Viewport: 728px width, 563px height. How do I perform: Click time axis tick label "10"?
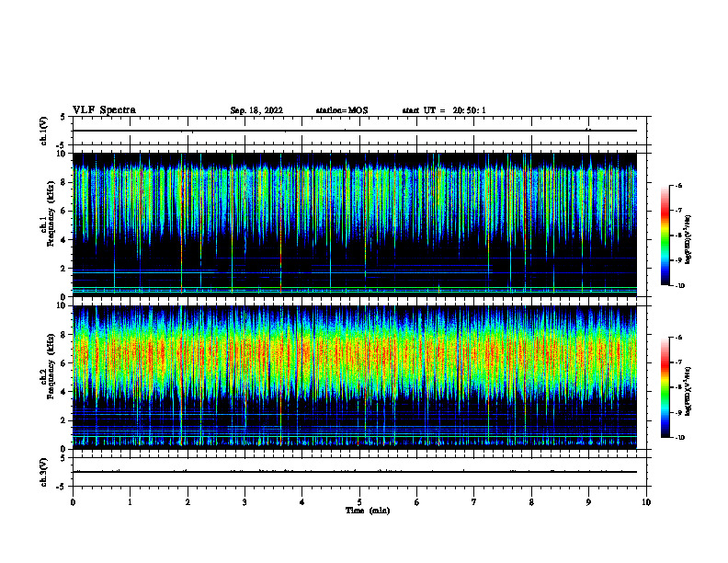coord(646,502)
